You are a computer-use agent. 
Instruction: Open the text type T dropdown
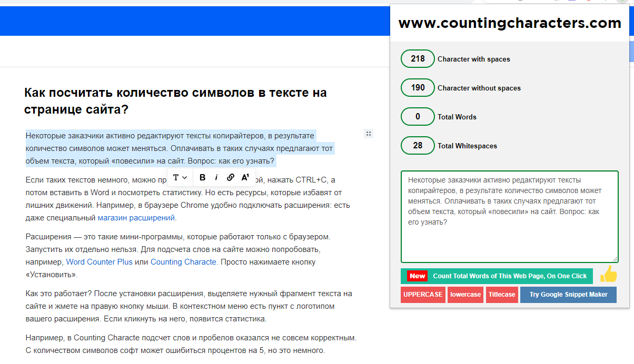180,177
